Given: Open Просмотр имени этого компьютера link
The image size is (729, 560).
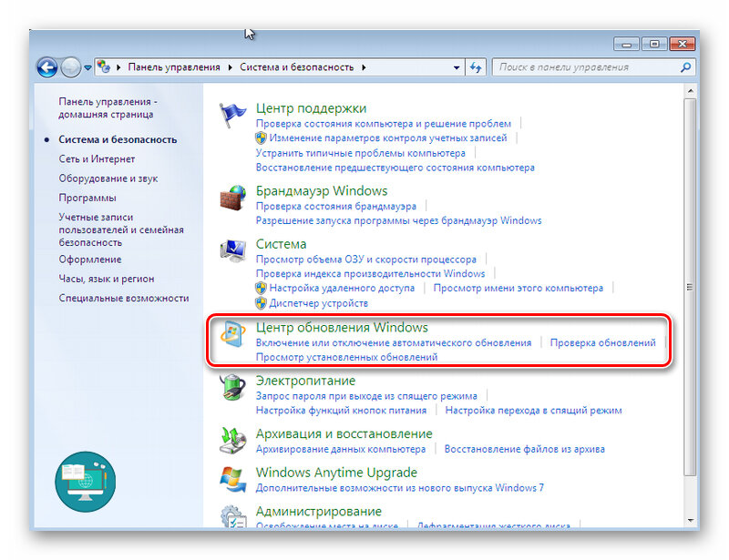Looking at the screenshot, I should click(518, 288).
